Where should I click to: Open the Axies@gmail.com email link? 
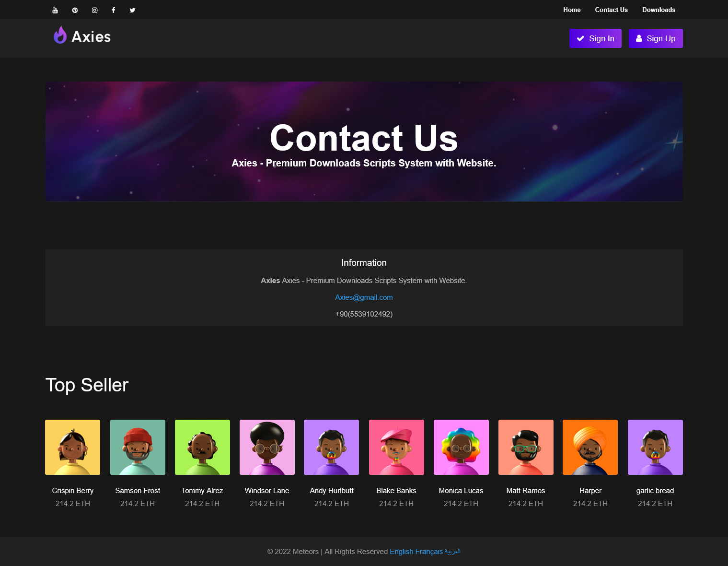(364, 297)
